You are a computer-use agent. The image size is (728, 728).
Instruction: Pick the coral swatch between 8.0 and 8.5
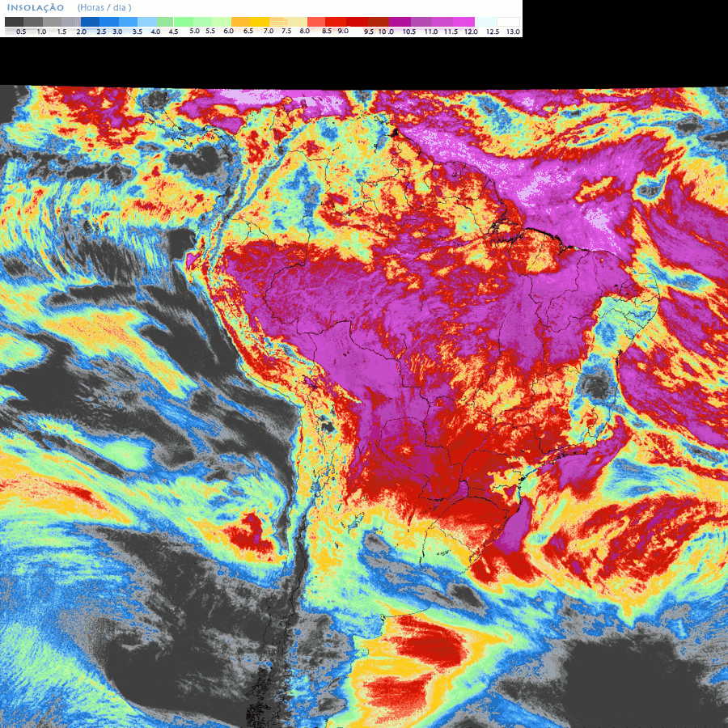tap(316, 22)
